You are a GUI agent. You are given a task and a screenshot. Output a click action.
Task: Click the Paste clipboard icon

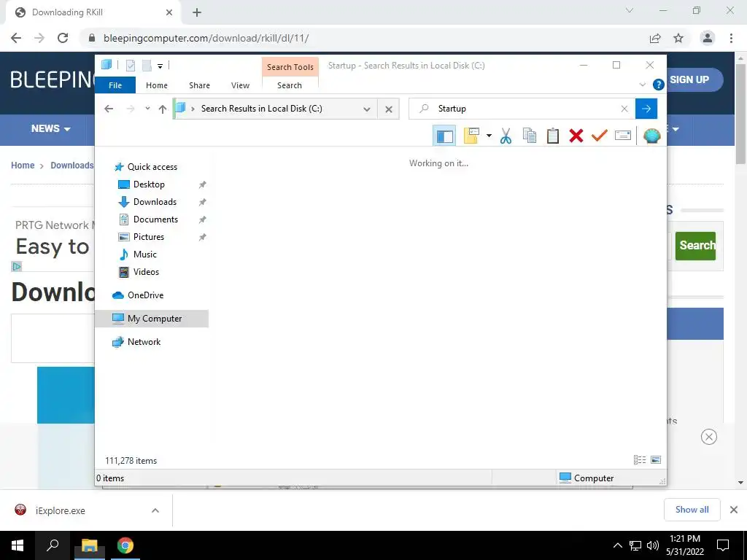[553, 136]
